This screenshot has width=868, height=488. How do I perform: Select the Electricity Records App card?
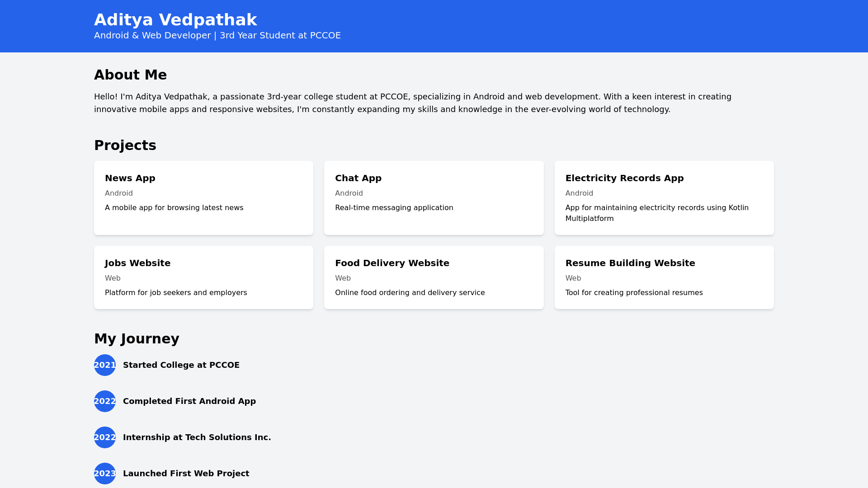[x=664, y=198]
